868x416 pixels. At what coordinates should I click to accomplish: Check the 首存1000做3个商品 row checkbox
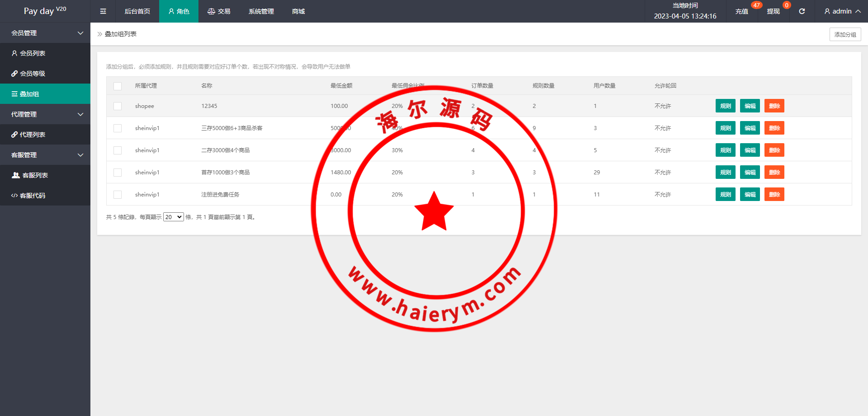click(x=118, y=173)
